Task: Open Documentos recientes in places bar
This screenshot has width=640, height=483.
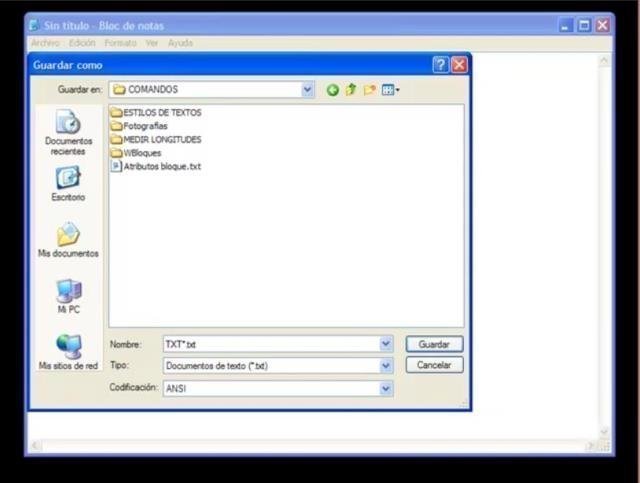Action: coord(68,132)
